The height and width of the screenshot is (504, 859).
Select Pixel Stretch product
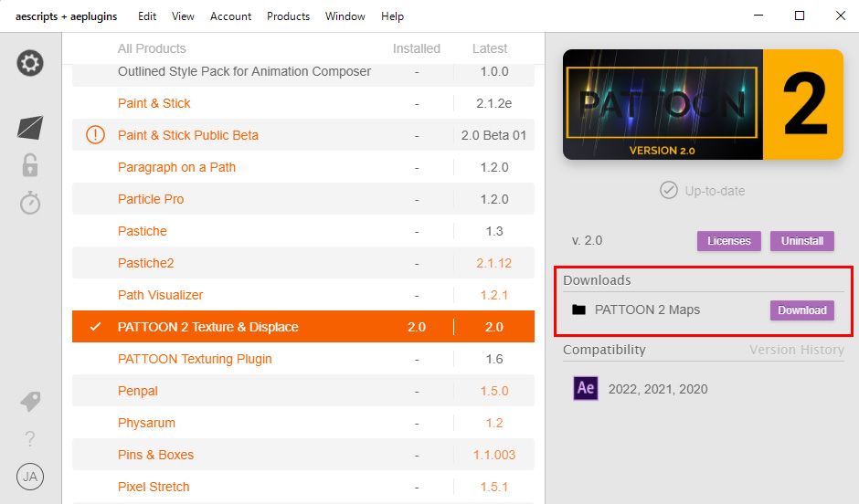[x=303, y=487]
